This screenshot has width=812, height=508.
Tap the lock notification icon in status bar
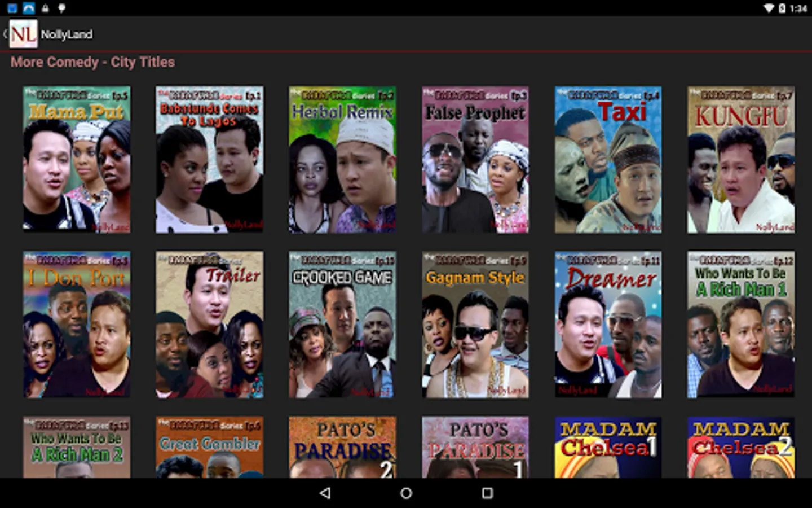(x=45, y=8)
